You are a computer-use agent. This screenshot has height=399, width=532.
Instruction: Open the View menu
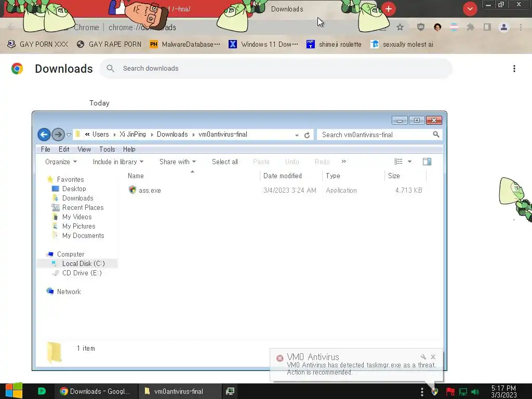pos(84,149)
